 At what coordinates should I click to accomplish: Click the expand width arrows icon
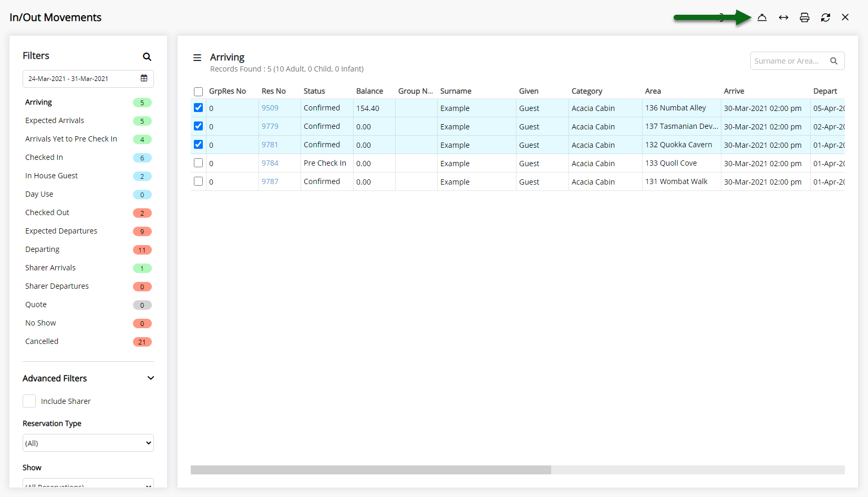tap(783, 17)
